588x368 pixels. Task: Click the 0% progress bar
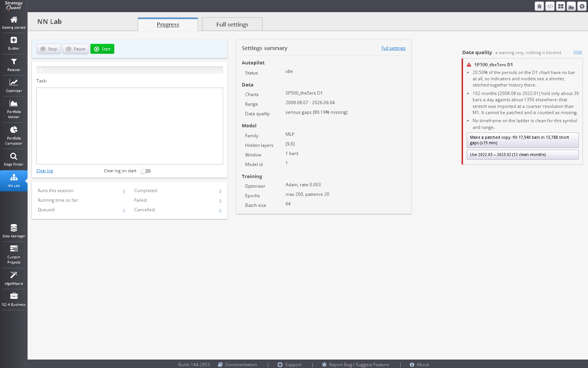130,70
